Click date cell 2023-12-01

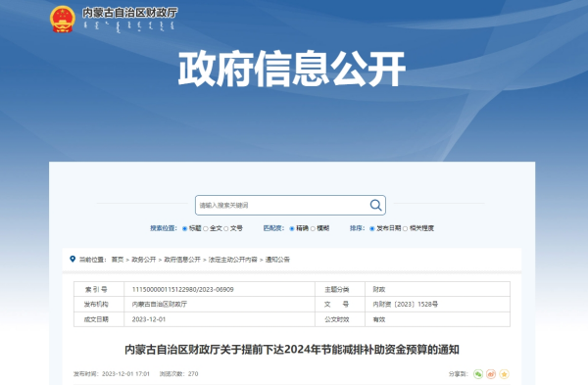149,319
